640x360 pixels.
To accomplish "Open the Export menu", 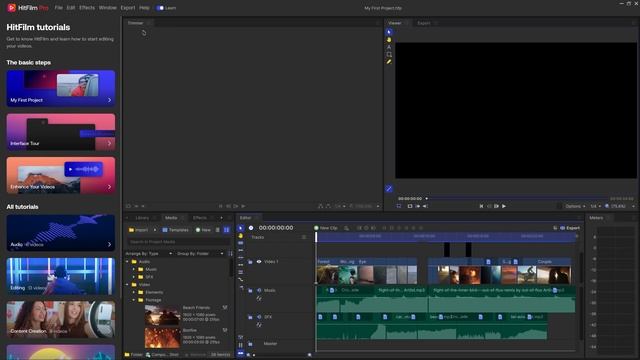I will click(x=128, y=8).
